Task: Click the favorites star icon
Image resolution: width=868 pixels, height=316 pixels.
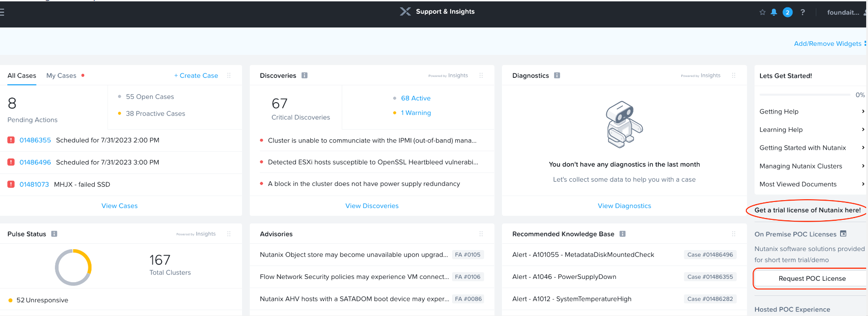Action: point(762,12)
